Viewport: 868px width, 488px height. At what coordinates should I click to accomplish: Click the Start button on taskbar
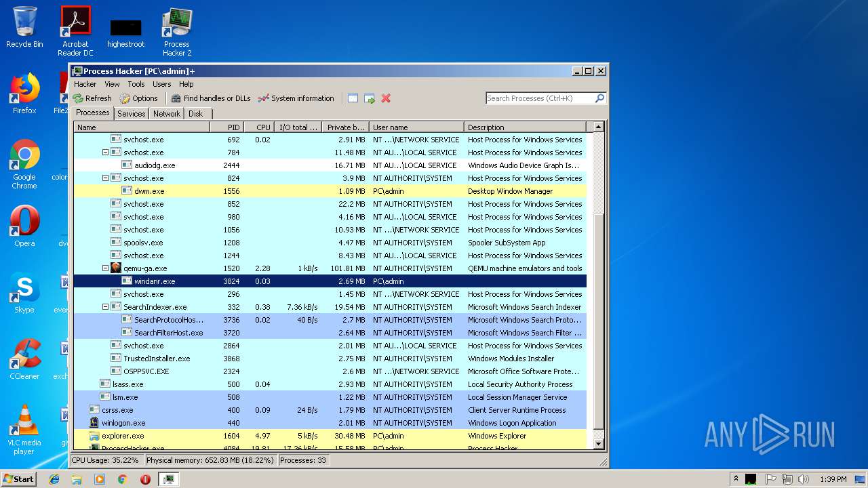tap(19, 479)
